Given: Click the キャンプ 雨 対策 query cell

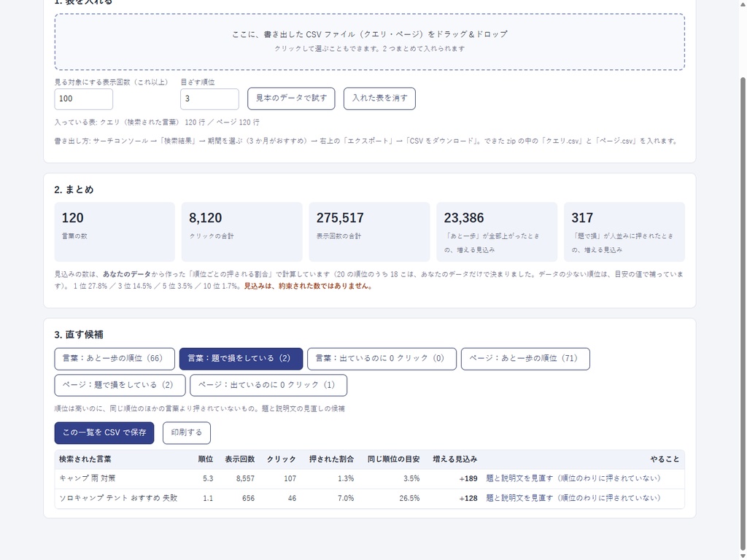Looking at the screenshot, I should pos(88,478).
